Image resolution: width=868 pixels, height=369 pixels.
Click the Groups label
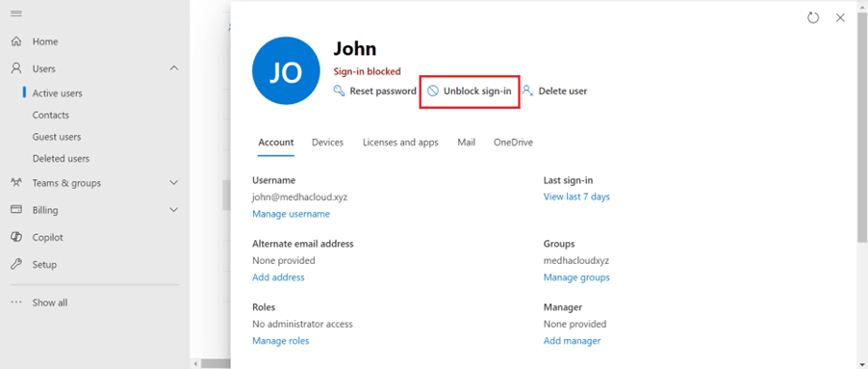click(x=559, y=244)
